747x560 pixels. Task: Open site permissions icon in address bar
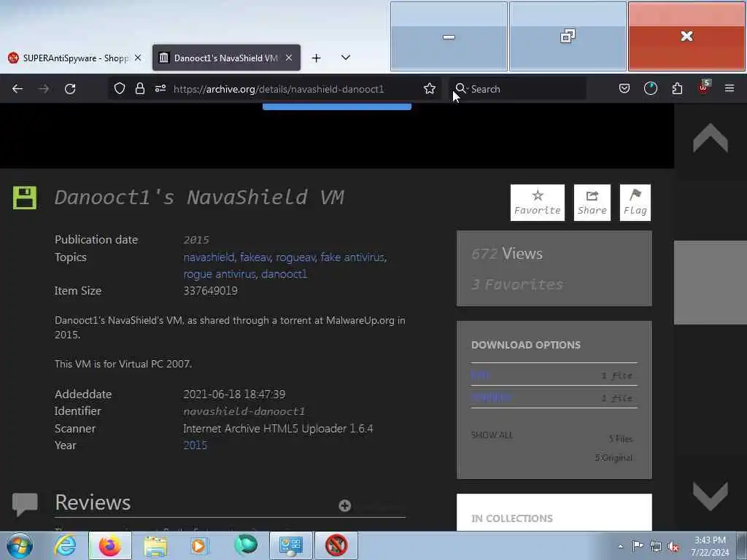160,88
